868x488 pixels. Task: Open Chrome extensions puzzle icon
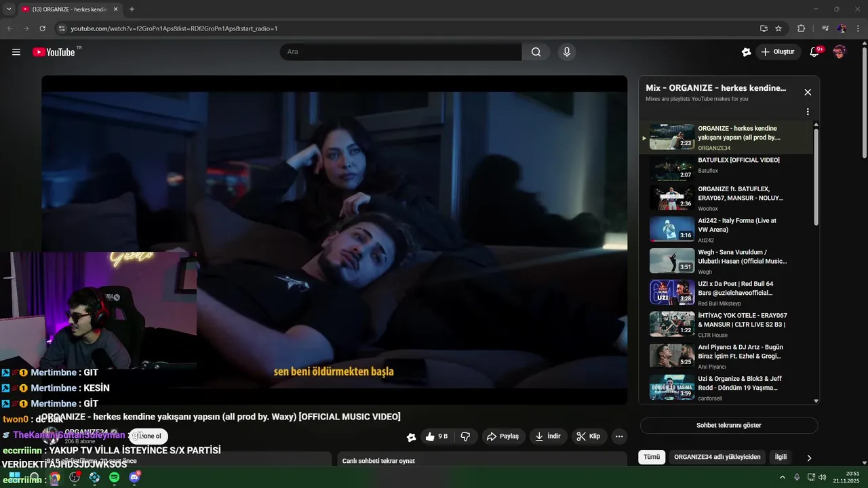coord(801,28)
